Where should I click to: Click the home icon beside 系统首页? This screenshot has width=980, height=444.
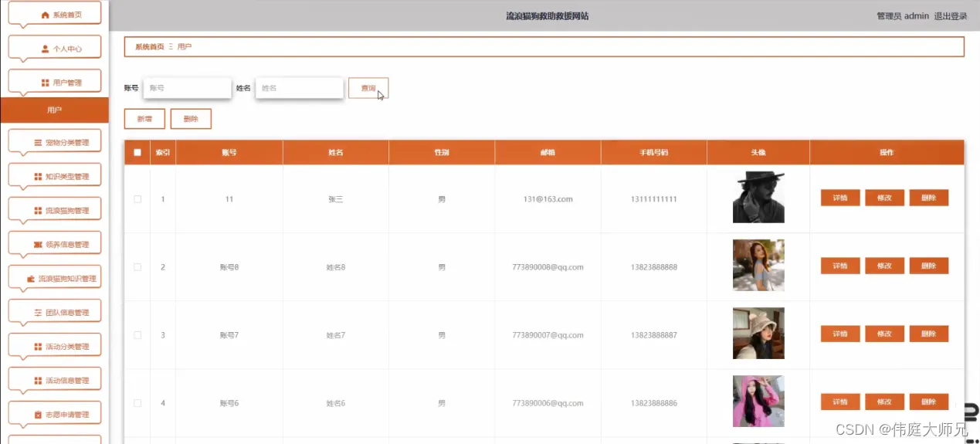pyautogui.click(x=45, y=15)
